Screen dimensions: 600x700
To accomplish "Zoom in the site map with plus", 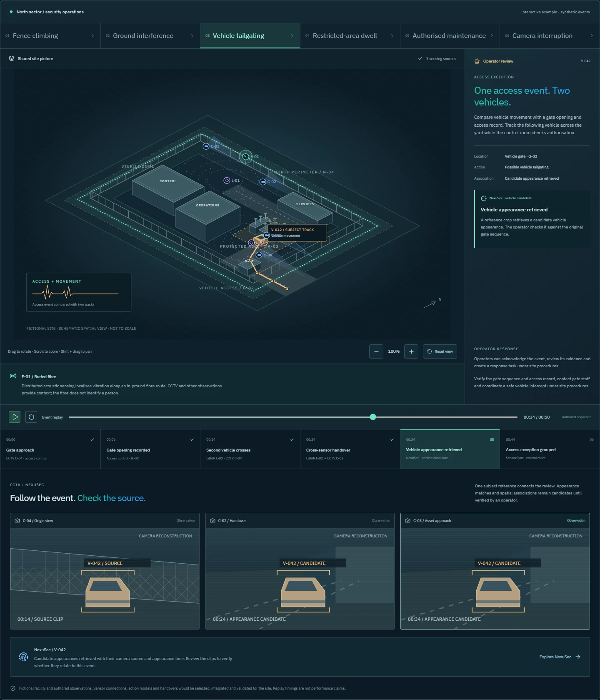I will [411, 351].
